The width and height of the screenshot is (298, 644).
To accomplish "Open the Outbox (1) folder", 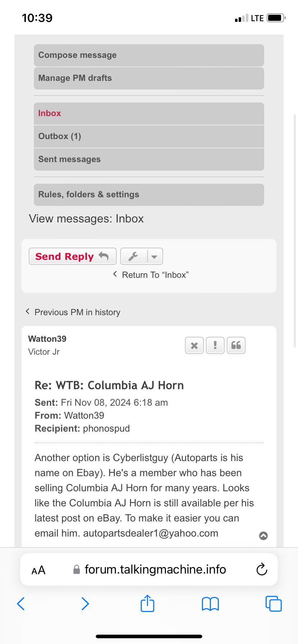I will click(x=60, y=137).
